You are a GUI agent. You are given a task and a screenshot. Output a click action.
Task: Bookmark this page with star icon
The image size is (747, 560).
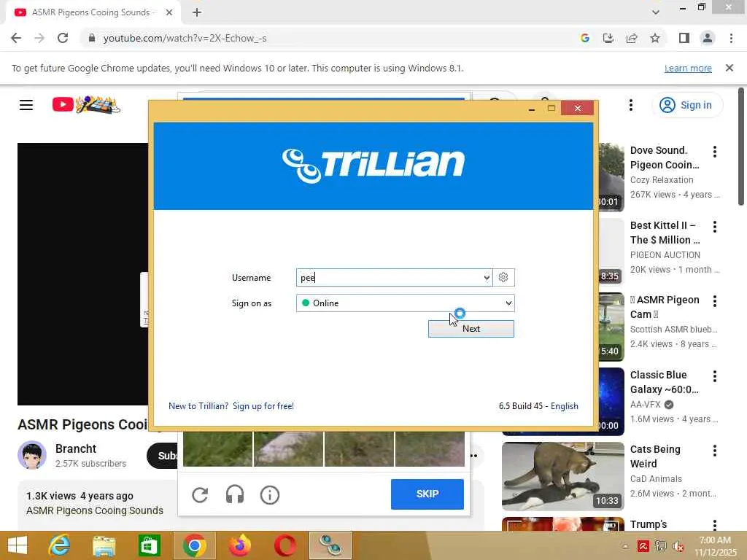[x=655, y=38]
